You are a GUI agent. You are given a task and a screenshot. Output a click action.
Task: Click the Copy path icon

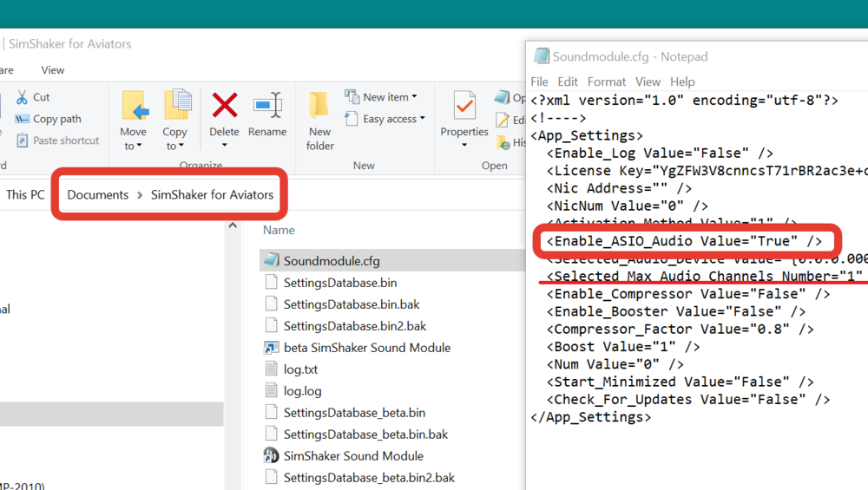(x=23, y=119)
